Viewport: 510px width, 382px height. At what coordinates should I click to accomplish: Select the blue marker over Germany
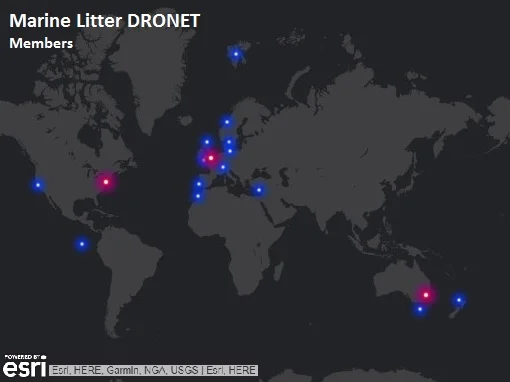pyautogui.click(x=230, y=151)
